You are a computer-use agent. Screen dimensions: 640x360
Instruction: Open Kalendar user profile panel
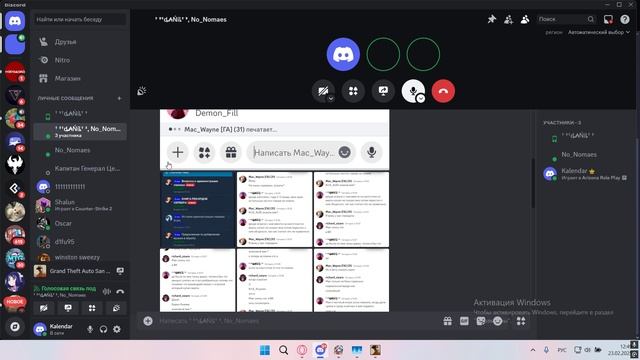tap(57, 329)
